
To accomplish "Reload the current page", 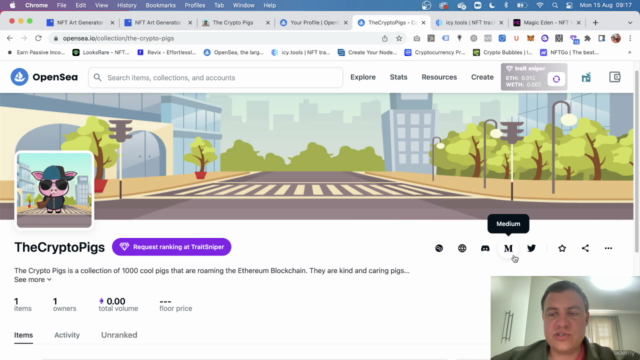I will [38, 38].
